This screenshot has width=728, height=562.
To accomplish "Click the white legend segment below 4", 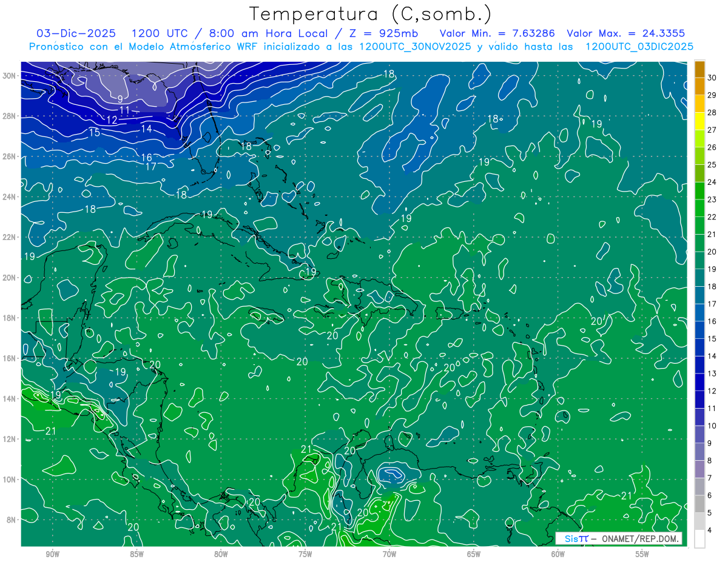I will click(699, 539).
